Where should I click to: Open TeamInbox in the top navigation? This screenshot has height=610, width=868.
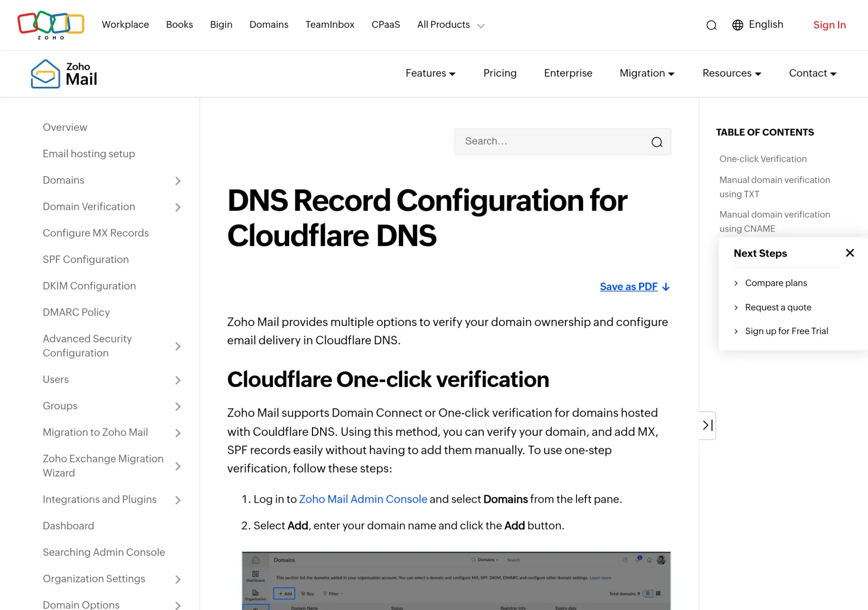click(330, 24)
